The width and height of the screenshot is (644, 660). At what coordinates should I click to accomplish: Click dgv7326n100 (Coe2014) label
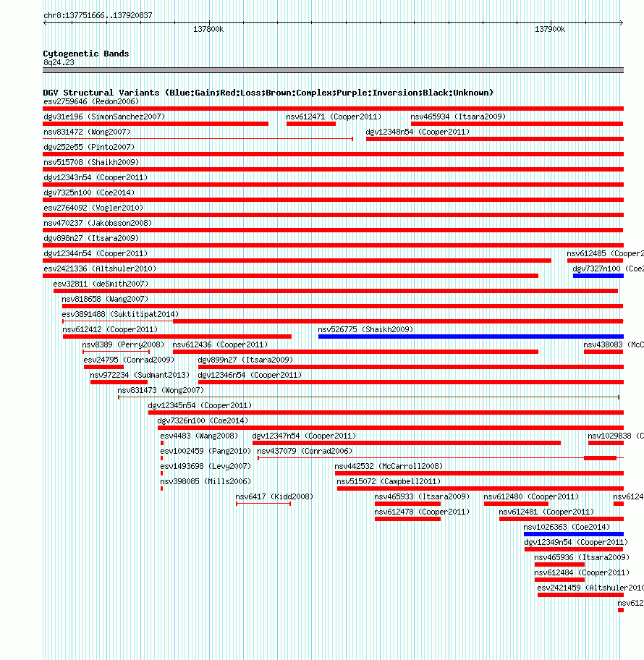203,420
